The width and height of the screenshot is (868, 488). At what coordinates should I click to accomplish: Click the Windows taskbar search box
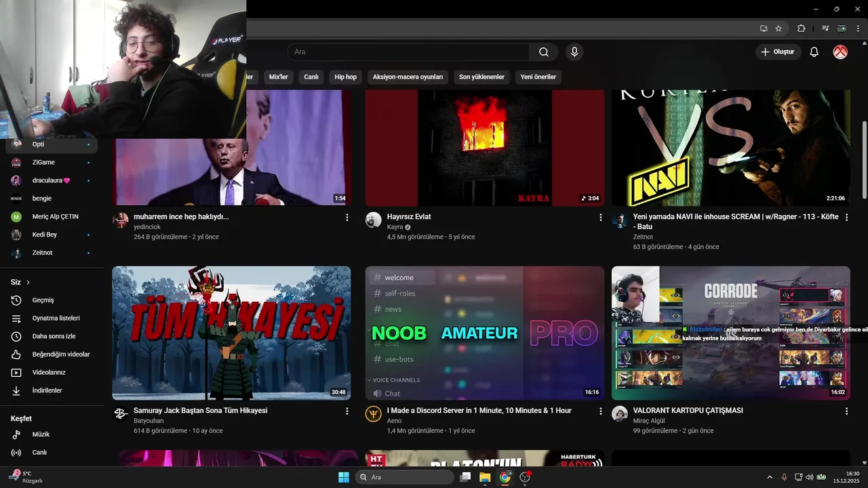(x=404, y=477)
